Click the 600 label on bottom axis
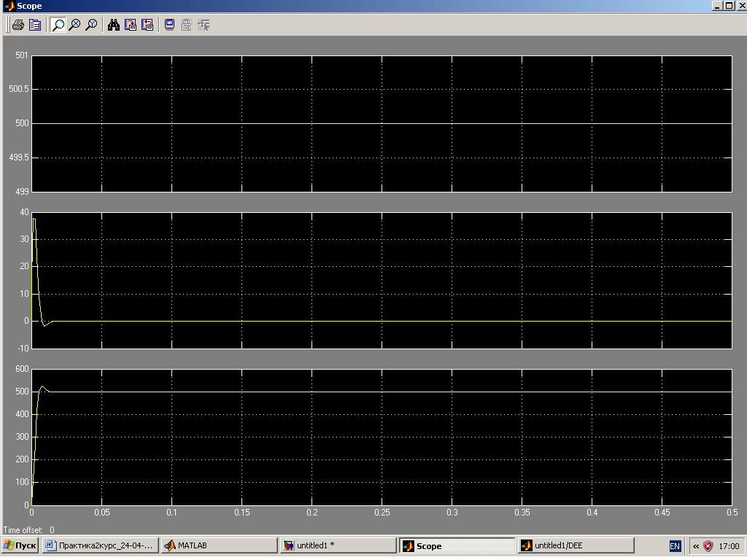747x560 pixels. [22, 369]
